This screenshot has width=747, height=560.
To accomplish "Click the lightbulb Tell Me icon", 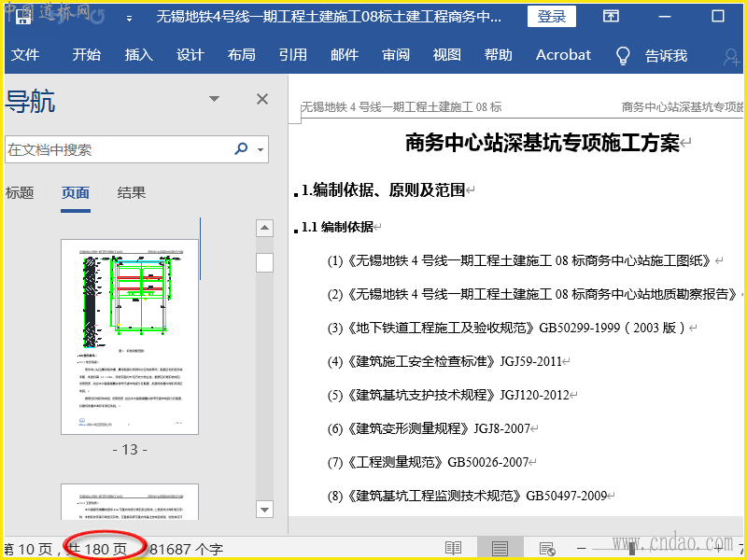I will tap(623, 56).
